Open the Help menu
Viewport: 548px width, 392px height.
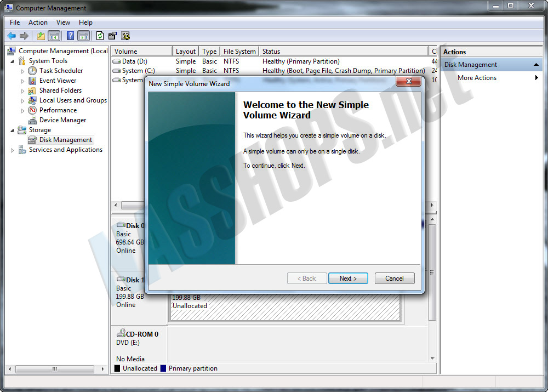(x=85, y=22)
